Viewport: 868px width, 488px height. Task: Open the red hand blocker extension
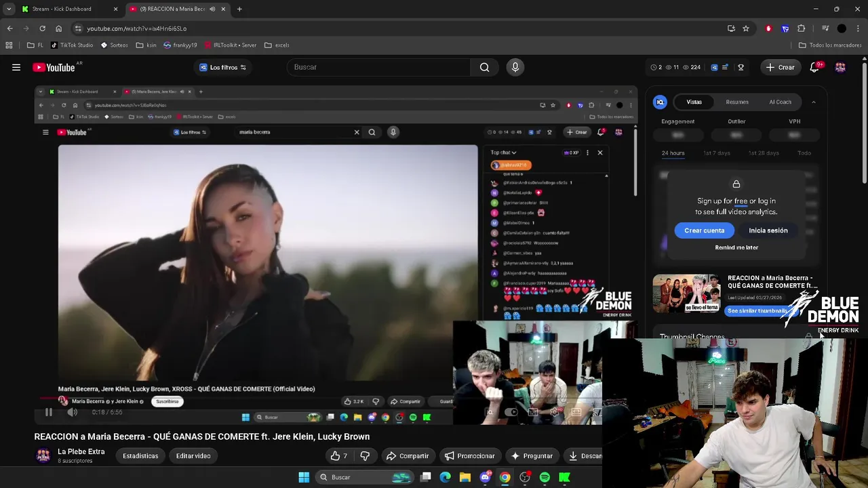click(768, 28)
